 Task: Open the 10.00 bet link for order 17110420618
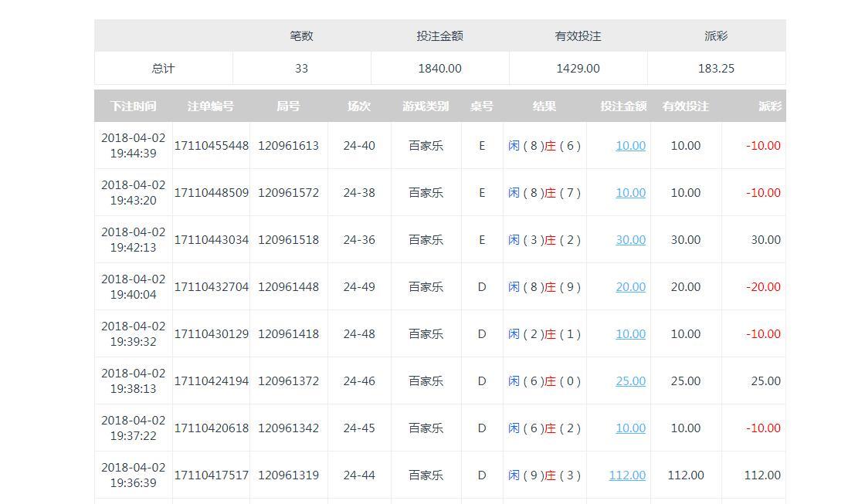point(630,428)
